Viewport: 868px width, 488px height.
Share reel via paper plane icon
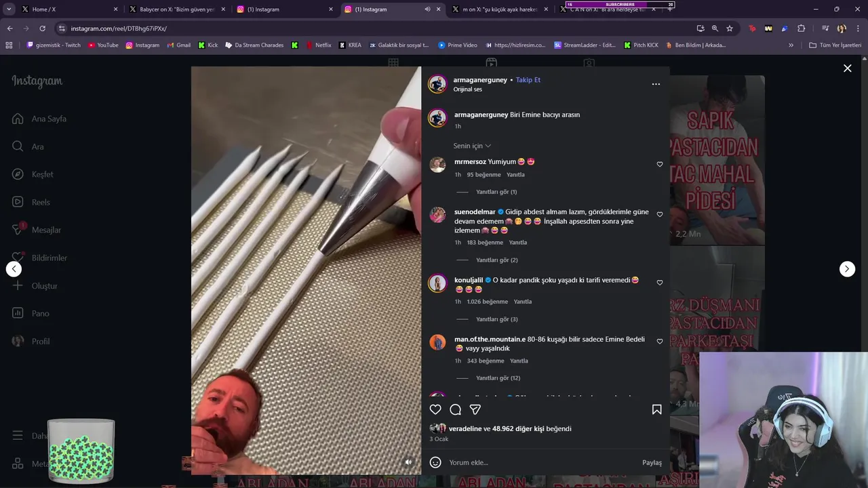point(475,409)
